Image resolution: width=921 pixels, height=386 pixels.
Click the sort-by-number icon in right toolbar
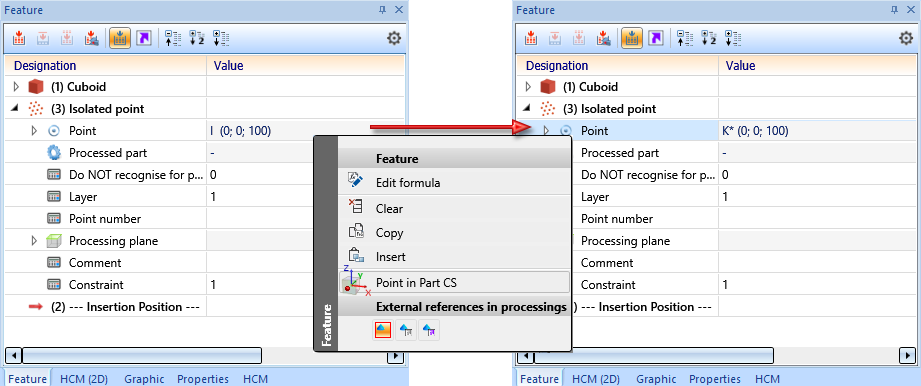pos(708,39)
